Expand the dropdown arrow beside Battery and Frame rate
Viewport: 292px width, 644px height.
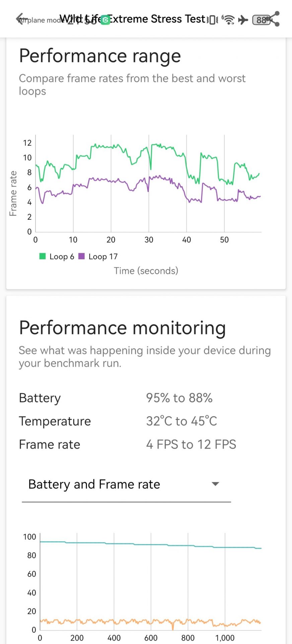215,484
